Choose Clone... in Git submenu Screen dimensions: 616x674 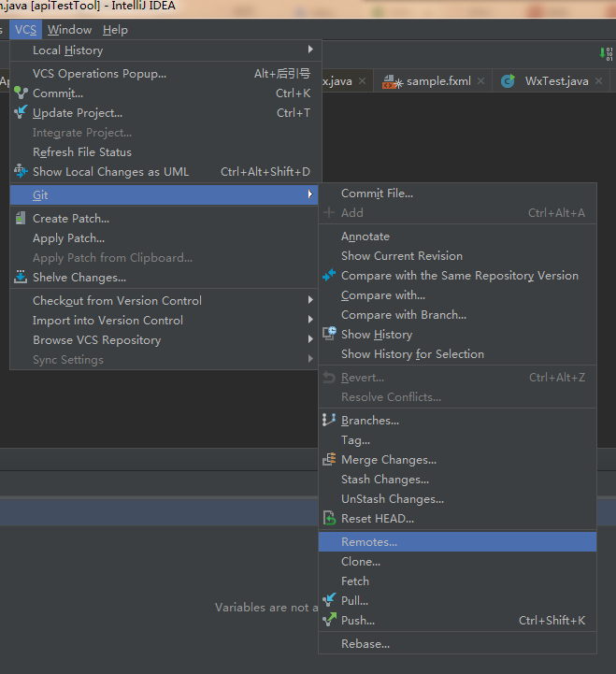pos(457,562)
